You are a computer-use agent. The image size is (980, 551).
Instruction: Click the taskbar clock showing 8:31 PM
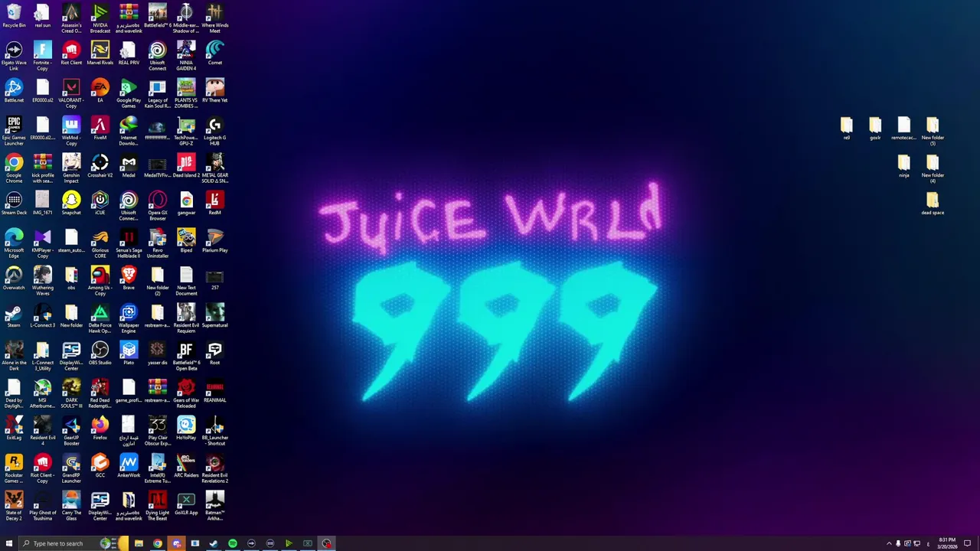pos(946,543)
